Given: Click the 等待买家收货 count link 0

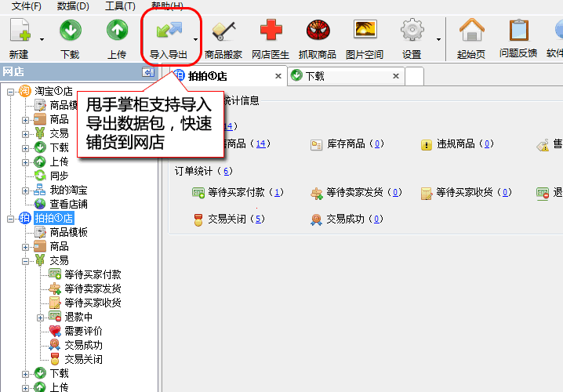Looking at the screenshot, I should tap(505, 192).
